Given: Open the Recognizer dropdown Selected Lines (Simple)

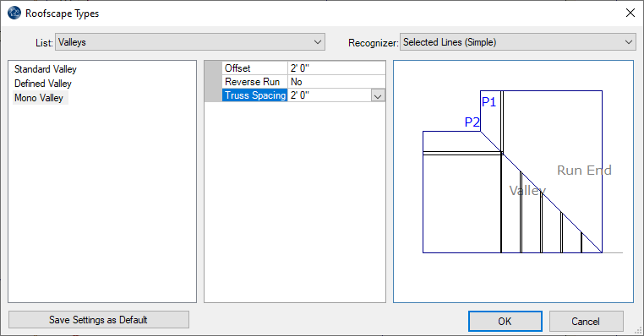Looking at the screenshot, I should tap(517, 42).
